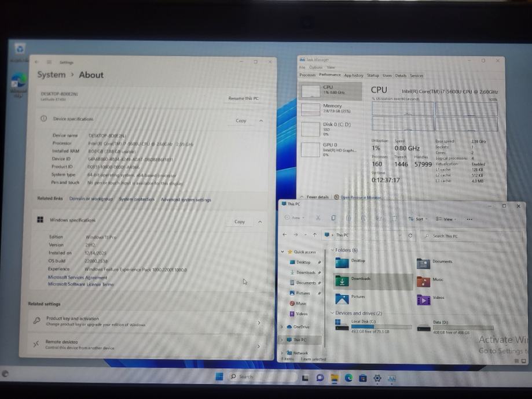The height and width of the screenshot is (399, 532).
Task: Select the Downloads folder icon
Action: tap(342, 281)
